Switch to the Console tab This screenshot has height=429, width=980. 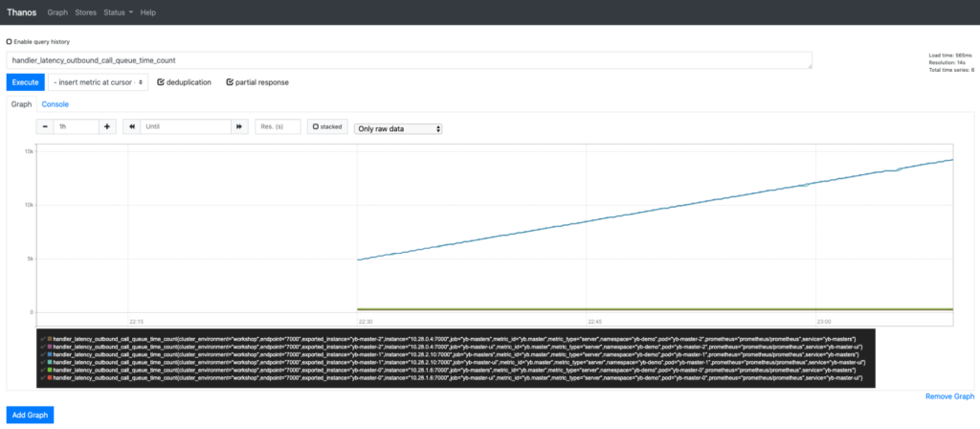click(55, 104)
